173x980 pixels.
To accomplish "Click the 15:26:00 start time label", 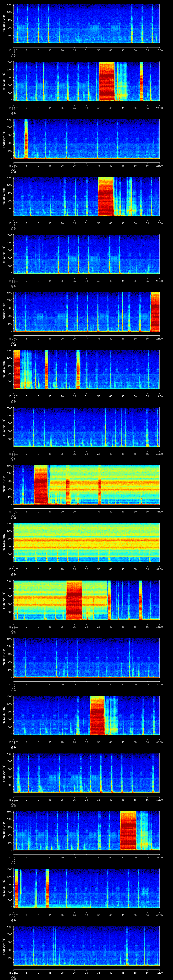I will coord(13,281).
